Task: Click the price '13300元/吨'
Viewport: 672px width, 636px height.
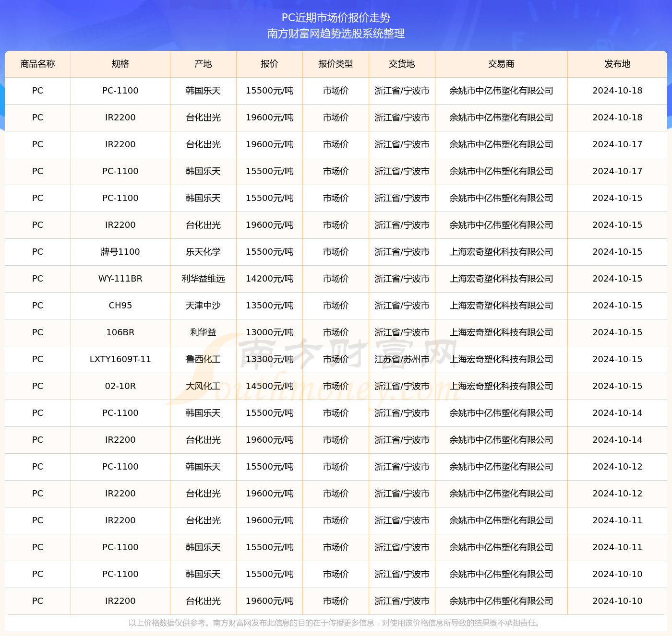Action: (269, 359)
